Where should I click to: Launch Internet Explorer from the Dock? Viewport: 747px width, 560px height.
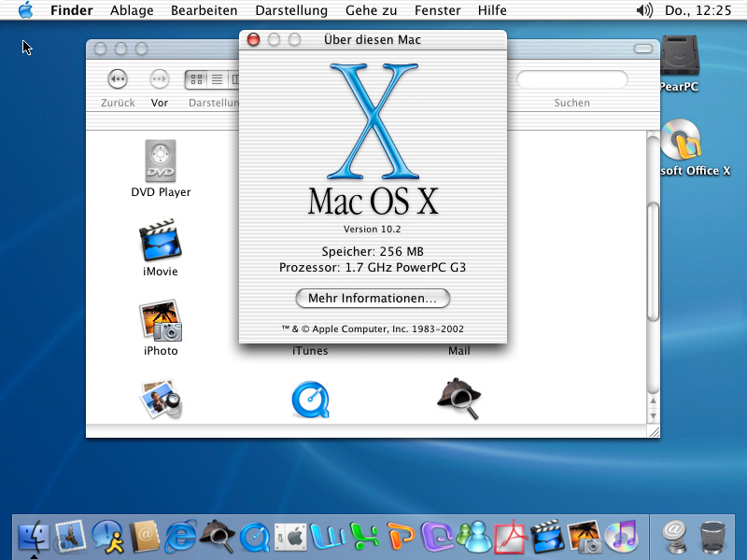(x=180, y=536)
